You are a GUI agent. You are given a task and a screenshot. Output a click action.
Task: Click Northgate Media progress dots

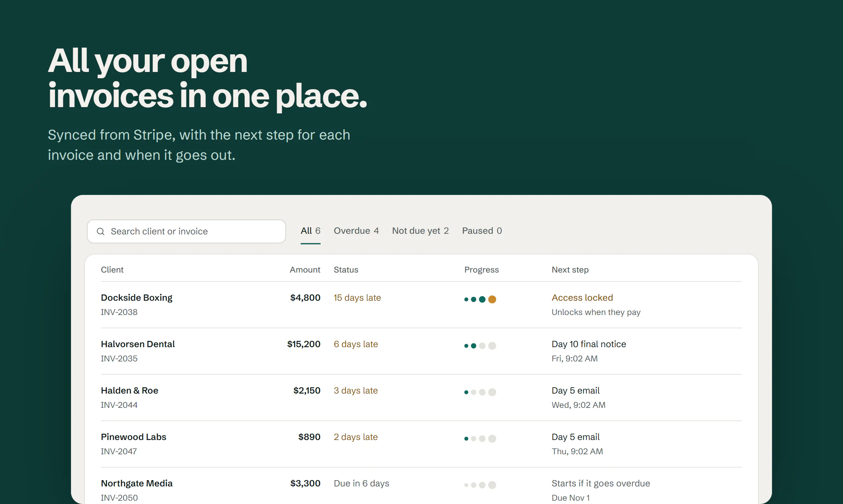click(480, 485)
